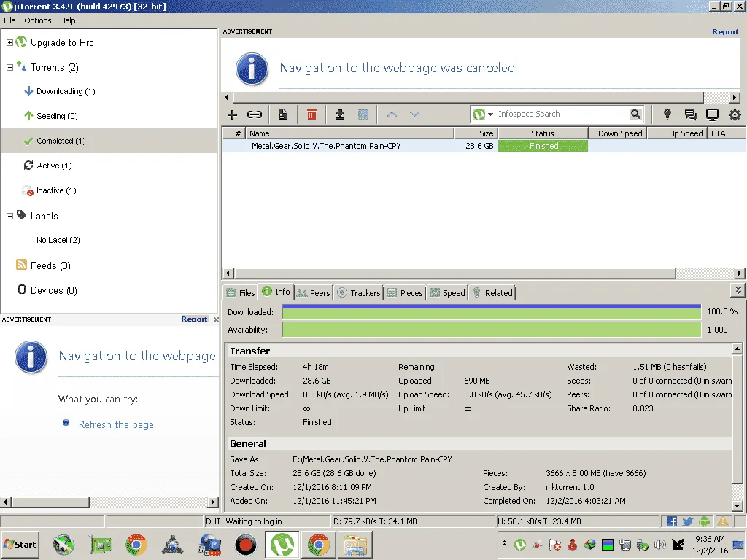Collapse the detail pane with chevron
Viewport: 747px width, 560px height.
738,290
